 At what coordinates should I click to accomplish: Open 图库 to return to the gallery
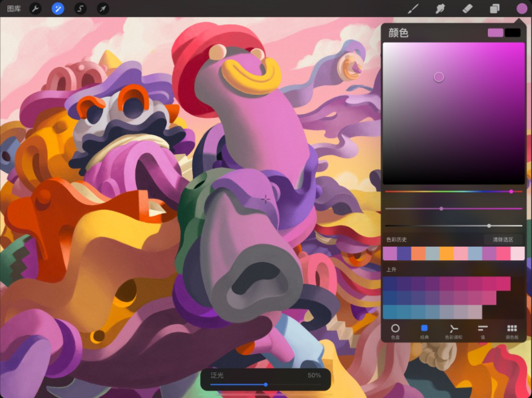point(15,8)
